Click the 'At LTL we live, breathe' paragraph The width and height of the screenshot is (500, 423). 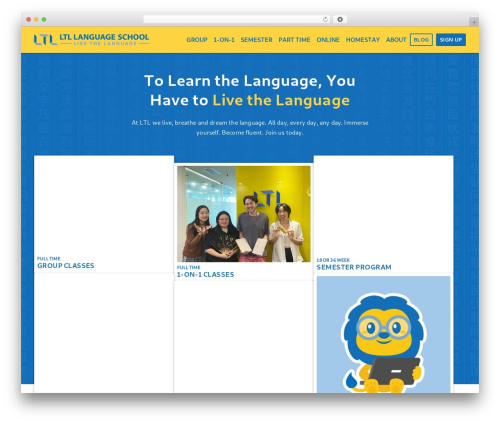click(x=250, y=128)
